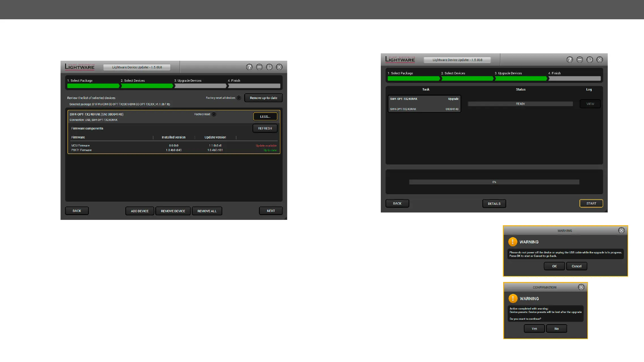Select step 4. Finish in left window
644x362 pixels.
(254, 83)
